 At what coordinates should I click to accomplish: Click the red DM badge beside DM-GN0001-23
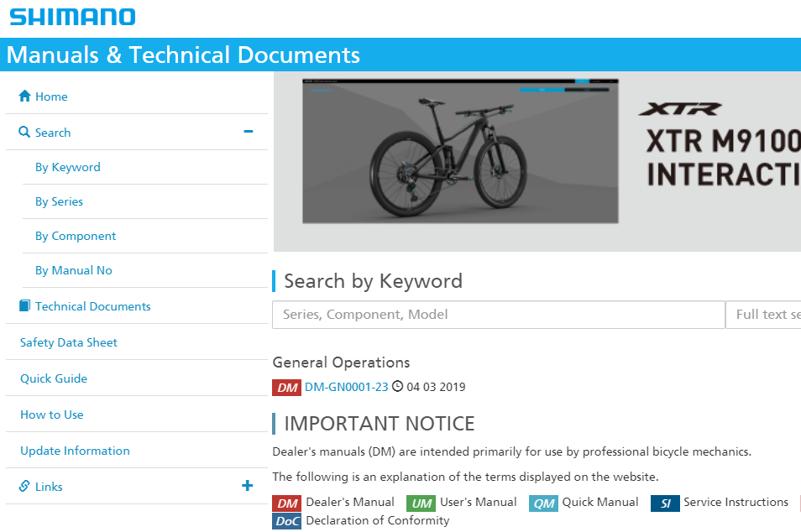(x=286, y=388)
